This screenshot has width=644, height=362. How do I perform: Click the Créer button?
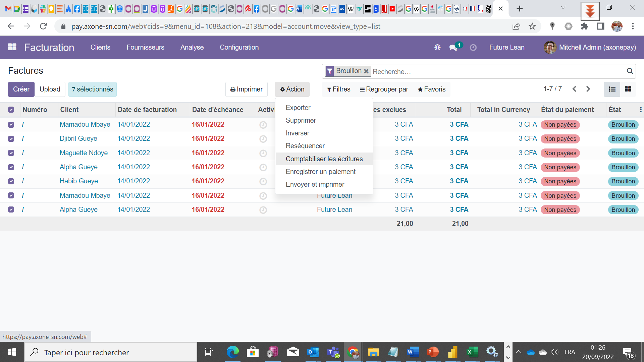[x=21, y=89]
